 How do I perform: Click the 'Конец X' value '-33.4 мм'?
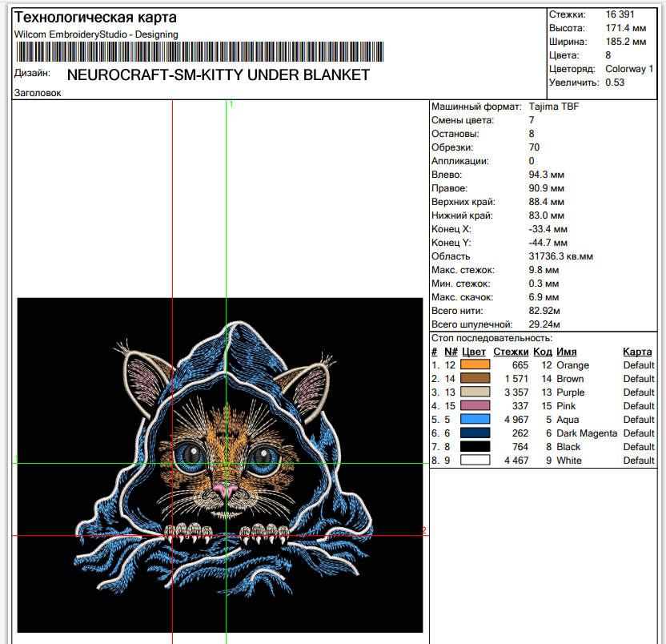[548, 229]
